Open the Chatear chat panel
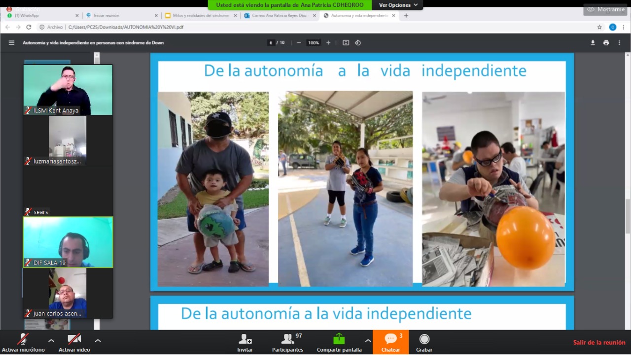The image size is (631, 364). pyautogui.click(x=390, y=339)
